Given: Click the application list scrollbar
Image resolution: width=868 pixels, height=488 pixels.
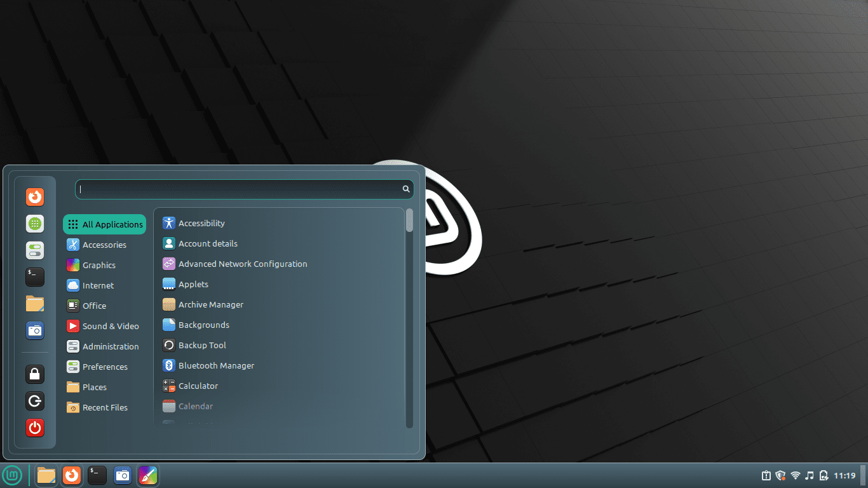Looking at the screenshot, I should [x=409, y=318].
